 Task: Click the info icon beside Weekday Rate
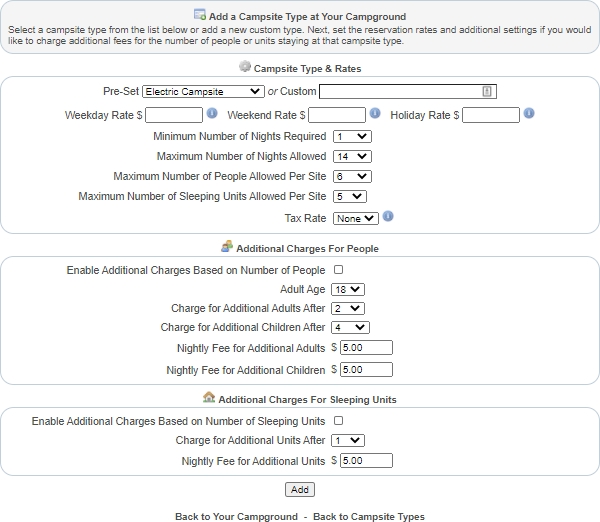212,114
